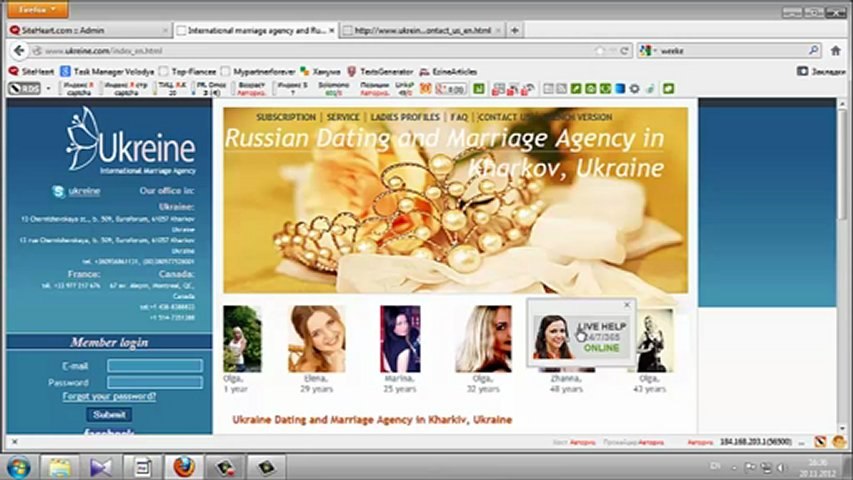Click the Password login field
853x480 pixels.
155,382
